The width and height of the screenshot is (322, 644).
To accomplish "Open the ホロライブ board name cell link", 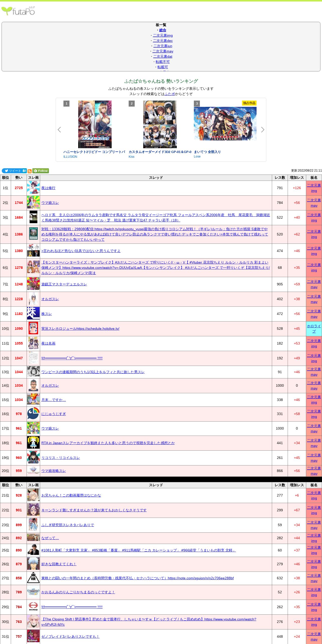I will pyautogui.click(x=314, y=329).
